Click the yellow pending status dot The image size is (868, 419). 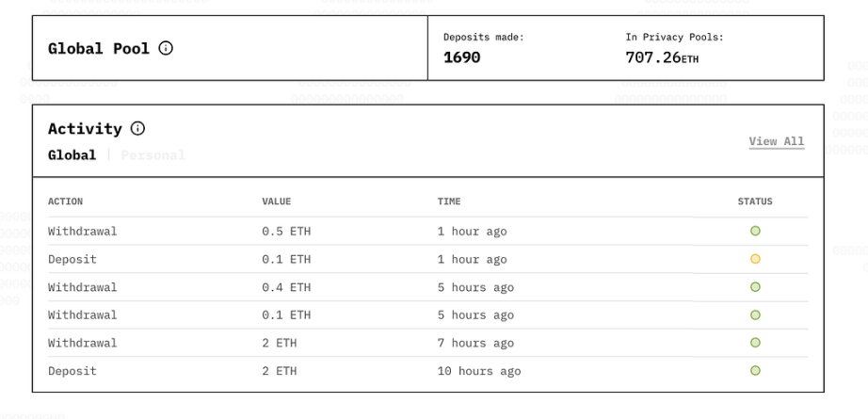coord(755,259)
